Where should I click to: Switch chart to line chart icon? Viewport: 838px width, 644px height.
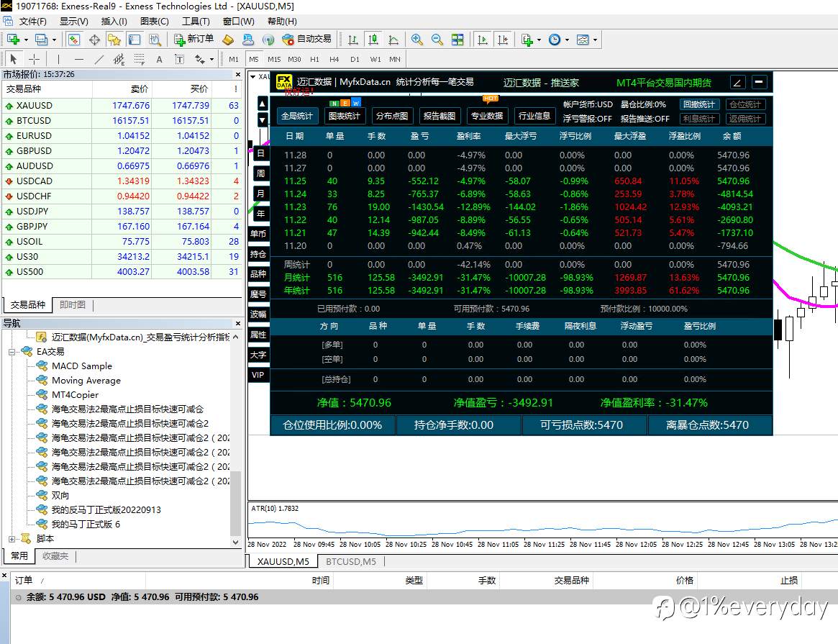[x=394, y=40]
